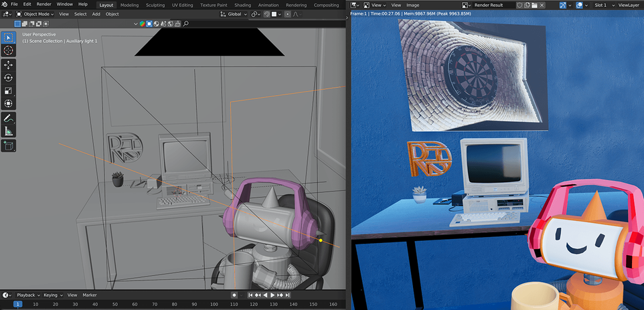Select the Extend selection mode icon
Viewport: 644px width, 310px height.
point(23,24)
